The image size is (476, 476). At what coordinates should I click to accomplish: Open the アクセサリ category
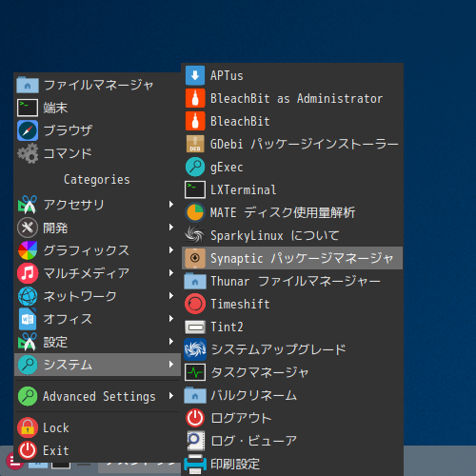click(x=97, y=205)
